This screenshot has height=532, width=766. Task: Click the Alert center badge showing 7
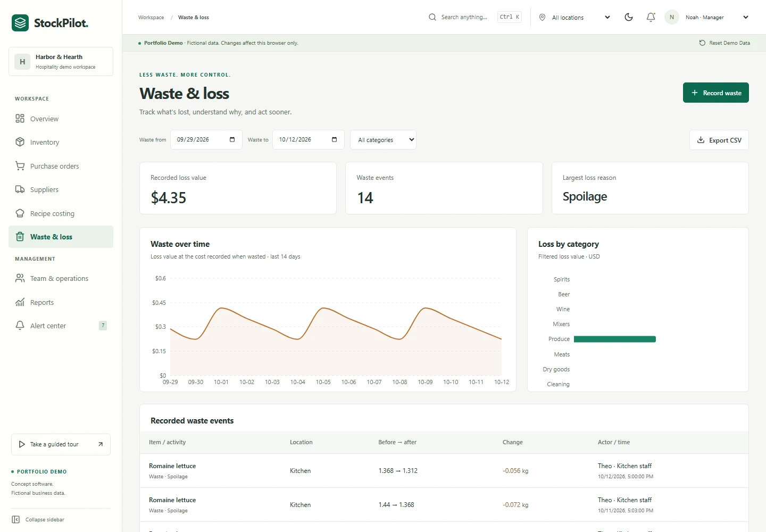[x=103, y=325]
